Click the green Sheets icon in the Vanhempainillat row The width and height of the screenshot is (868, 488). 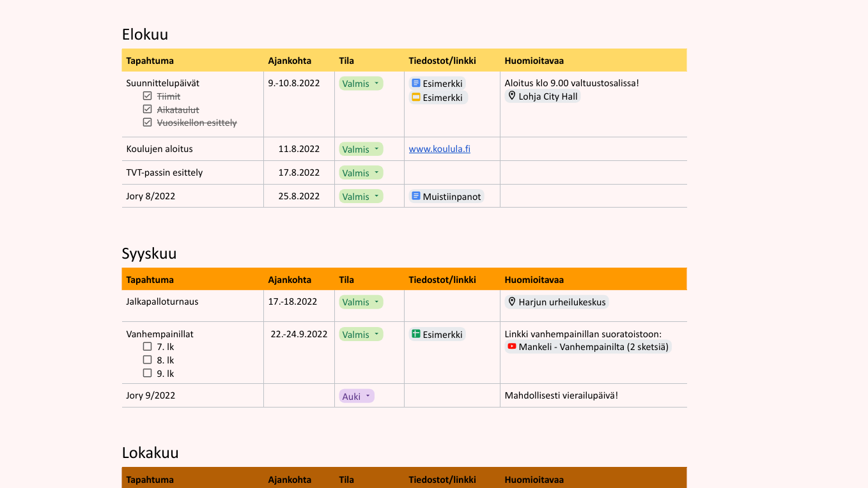(416, 334)
